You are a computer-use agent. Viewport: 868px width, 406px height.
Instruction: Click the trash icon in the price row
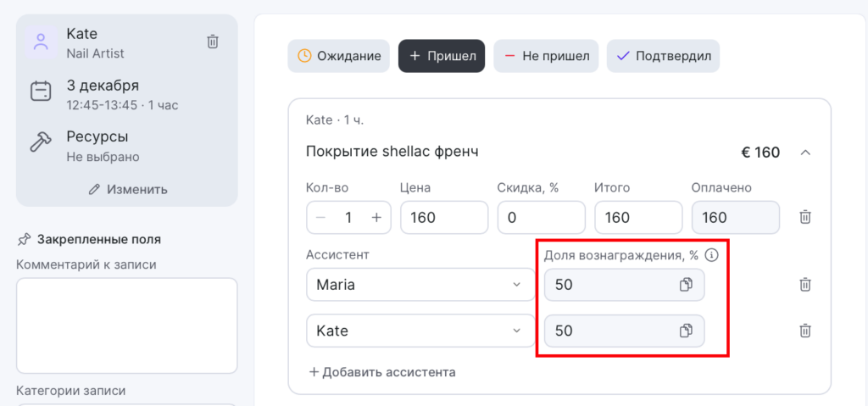pyautogui.click(x=805, y=217)
